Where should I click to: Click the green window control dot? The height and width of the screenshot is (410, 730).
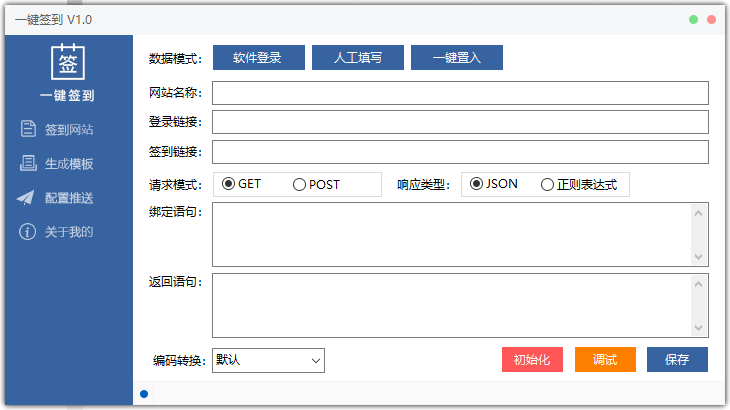pos(693,19)
